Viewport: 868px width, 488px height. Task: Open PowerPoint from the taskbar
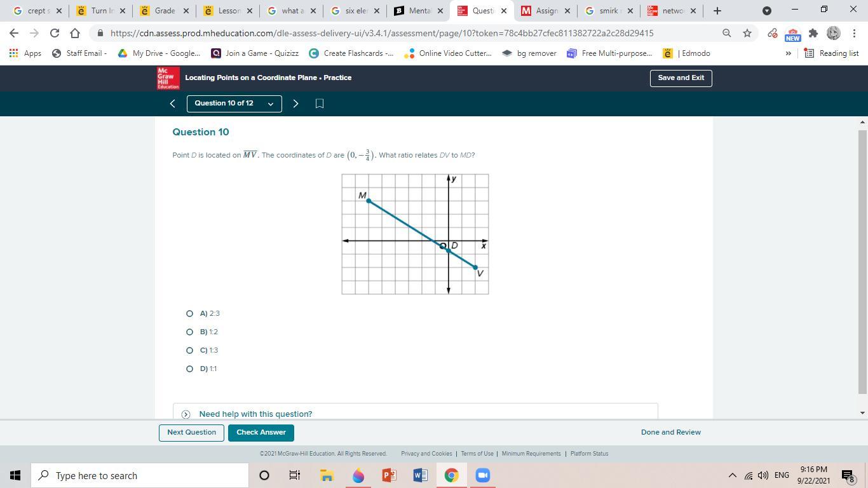click(389, 475)
